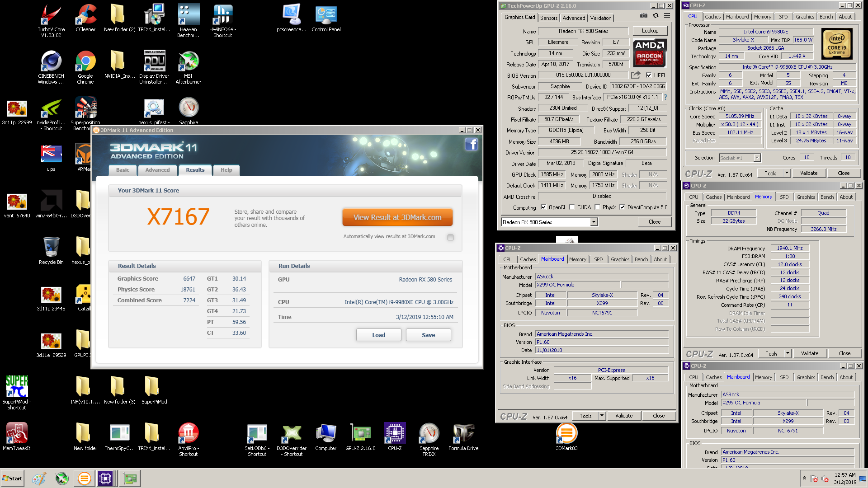868x488 pixels.
Task: Select the Graphics Score value 6647
Action: tap(189, 279)
